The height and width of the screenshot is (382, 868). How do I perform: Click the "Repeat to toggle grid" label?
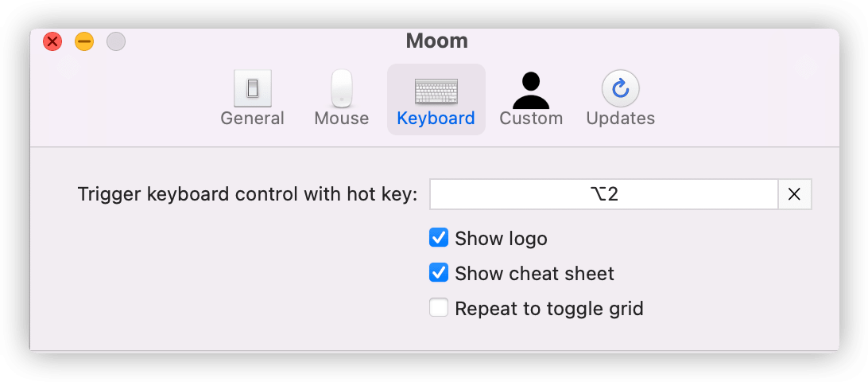pyautogui.click(x=549, y=308)
